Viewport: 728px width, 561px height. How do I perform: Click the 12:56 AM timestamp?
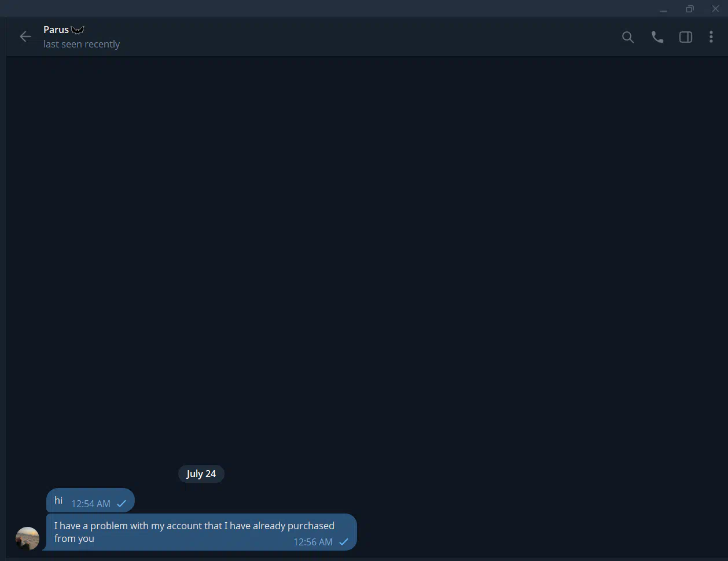[313, 542]
